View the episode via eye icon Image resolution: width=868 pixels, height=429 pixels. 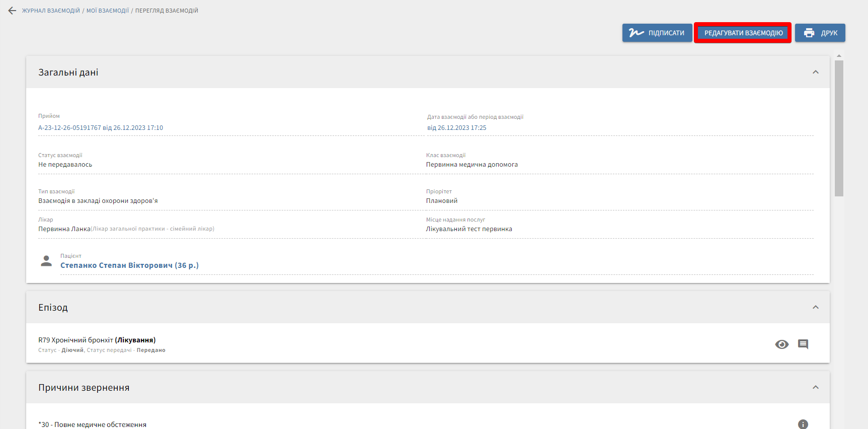(781, 344)
